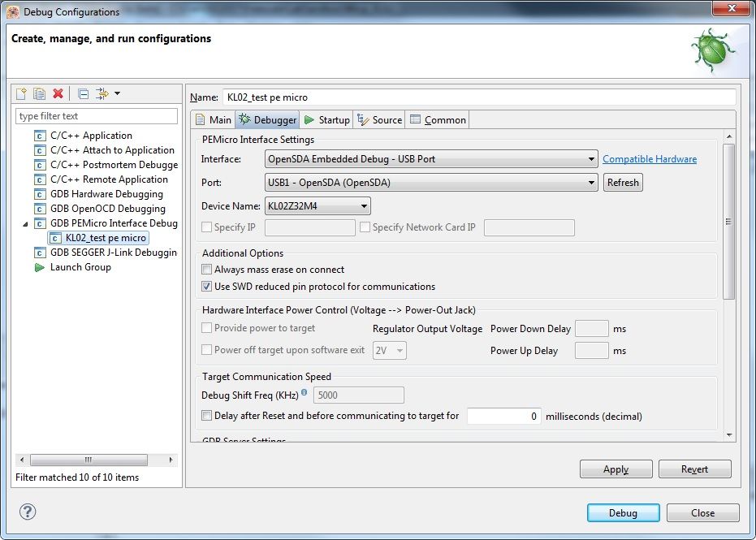756x540 pixels.
Task: Open the filter menu dropdown arrow
Action: pyautogui.click(x=117, y=93)
